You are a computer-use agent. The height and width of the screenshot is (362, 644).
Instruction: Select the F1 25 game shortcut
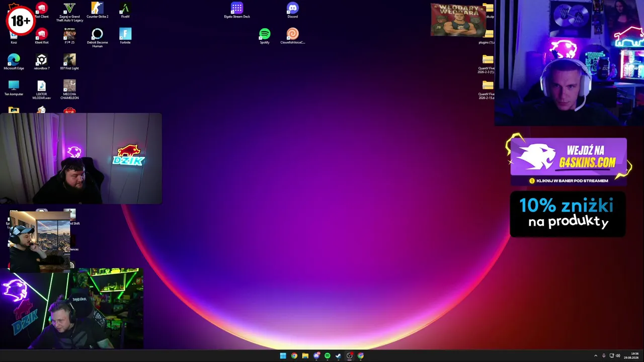click(x=69, y=36)
